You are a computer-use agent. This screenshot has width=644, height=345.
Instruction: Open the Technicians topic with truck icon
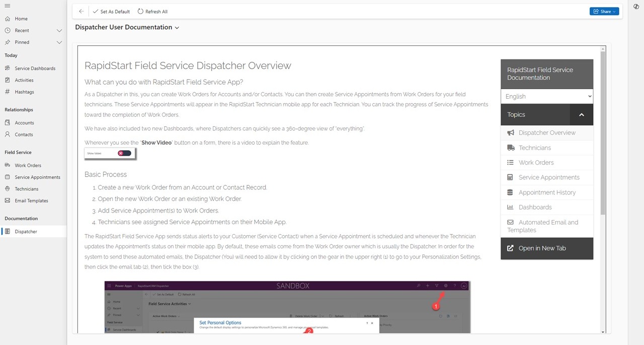click(x=547, y=148)
